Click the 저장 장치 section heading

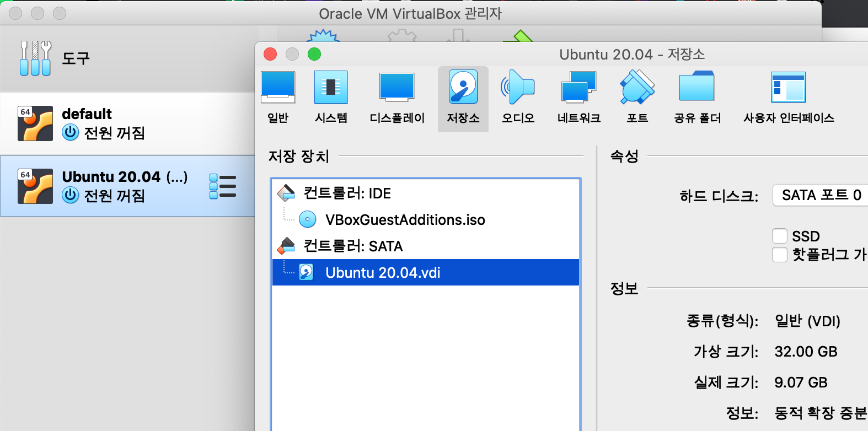(x=298, y=156)
